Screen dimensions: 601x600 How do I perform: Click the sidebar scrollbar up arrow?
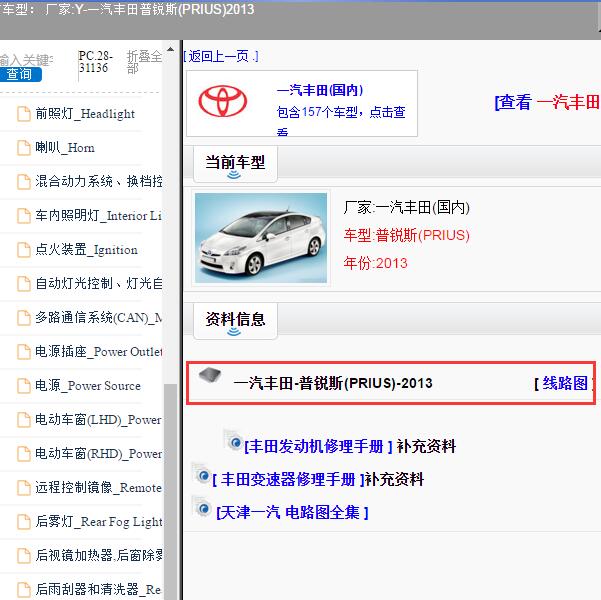[170, 49]
